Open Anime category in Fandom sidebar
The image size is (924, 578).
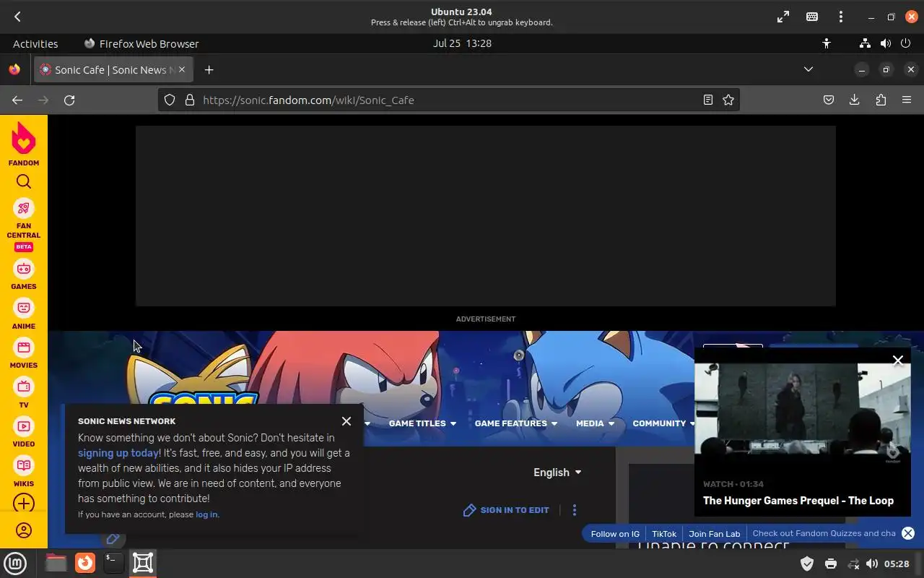[x=24, y=315]
